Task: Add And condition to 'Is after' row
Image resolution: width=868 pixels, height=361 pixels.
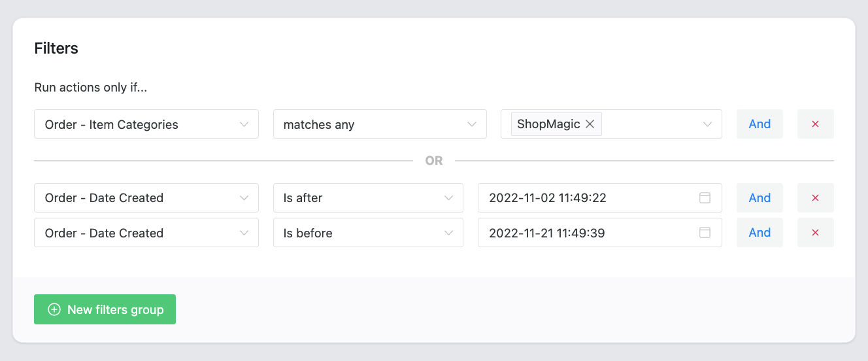Action: coord(759,198)
